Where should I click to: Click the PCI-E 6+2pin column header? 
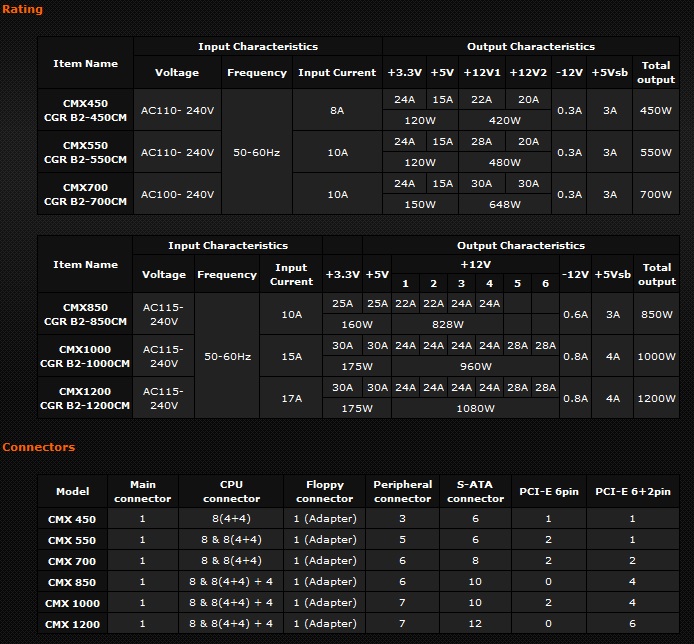[632, 491]
